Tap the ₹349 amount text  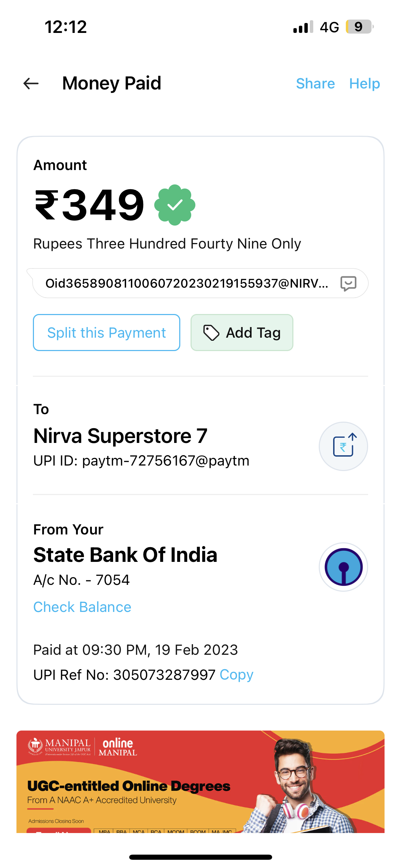tap(90, 205)
